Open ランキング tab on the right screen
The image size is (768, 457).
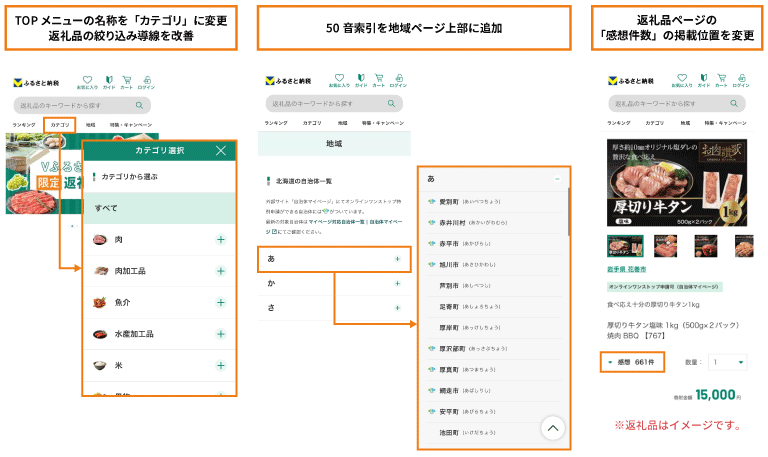[x=619, y=123]
